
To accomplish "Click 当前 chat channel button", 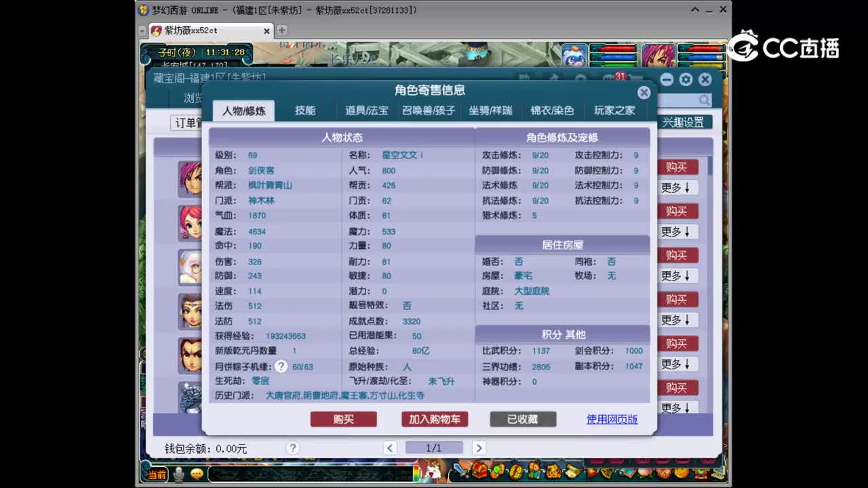I will pos(157,474).
